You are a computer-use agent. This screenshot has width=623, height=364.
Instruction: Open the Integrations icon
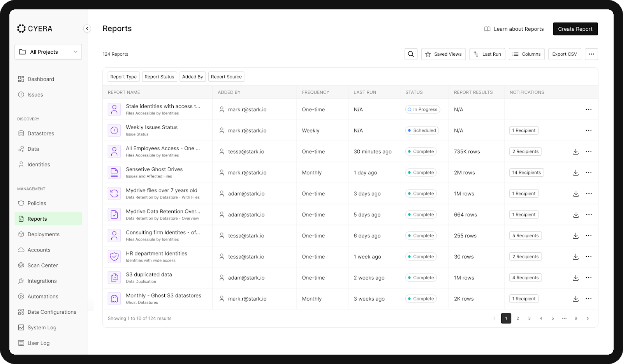(22, 281)
